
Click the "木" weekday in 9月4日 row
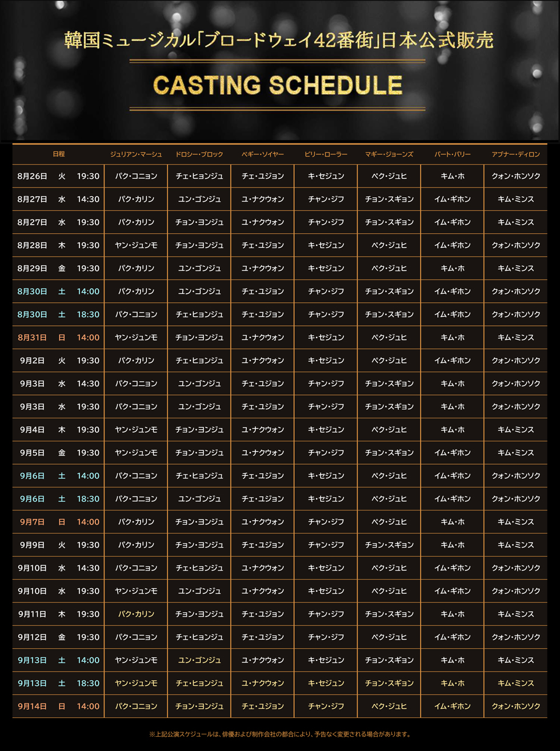62,430
